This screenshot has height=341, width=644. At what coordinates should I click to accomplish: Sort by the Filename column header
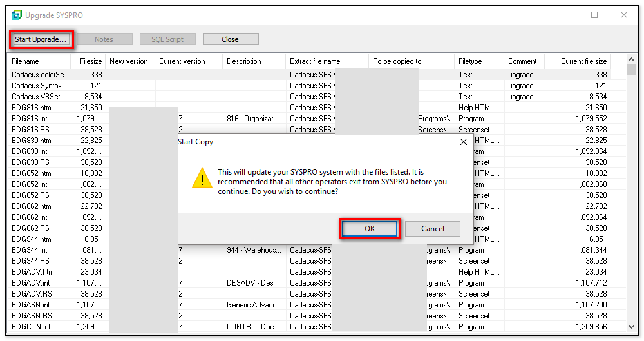coord(26,61)
